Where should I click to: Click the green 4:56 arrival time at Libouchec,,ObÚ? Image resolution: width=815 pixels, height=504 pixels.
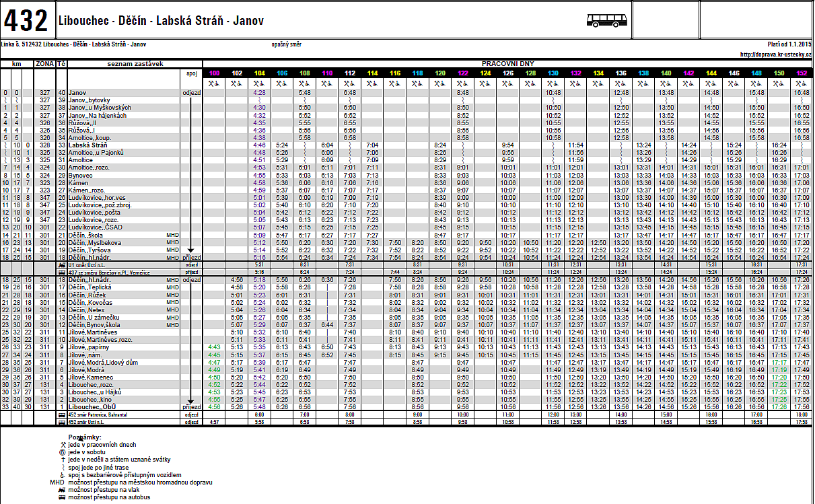214,407
